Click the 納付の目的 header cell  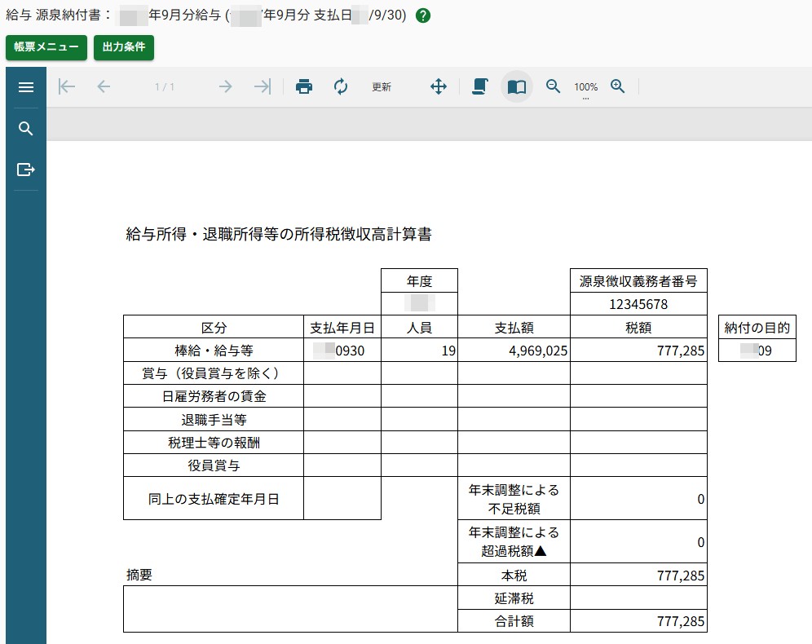point(757,328)
